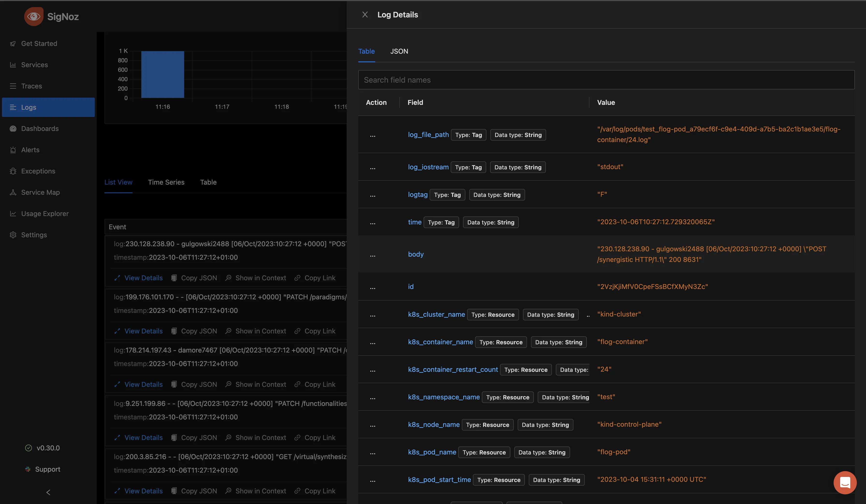Switch to the Table view tab in logs explorer
Viewport: 866px width, 504px height.
(x=208, y=182)
